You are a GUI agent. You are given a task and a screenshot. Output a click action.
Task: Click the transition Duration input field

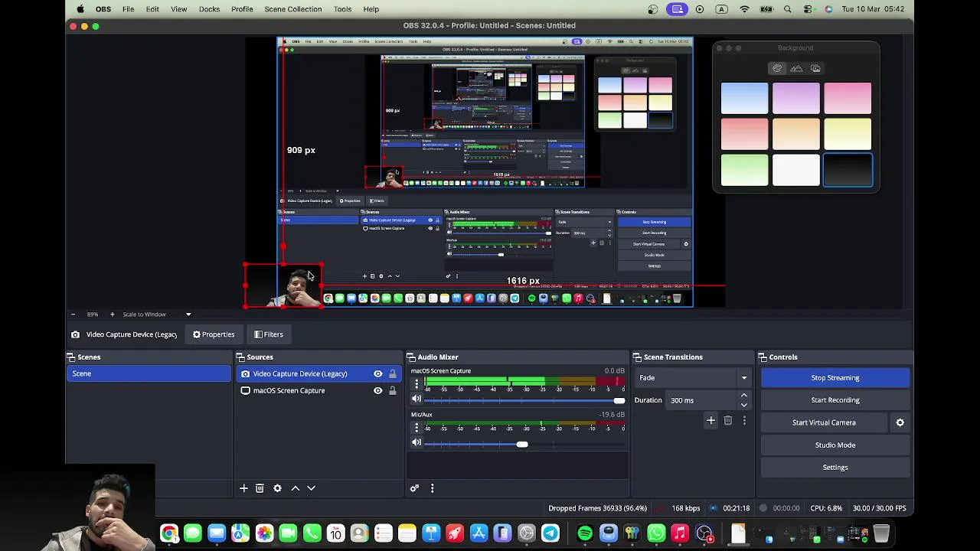pyautogui.click(x=701, y=400)
